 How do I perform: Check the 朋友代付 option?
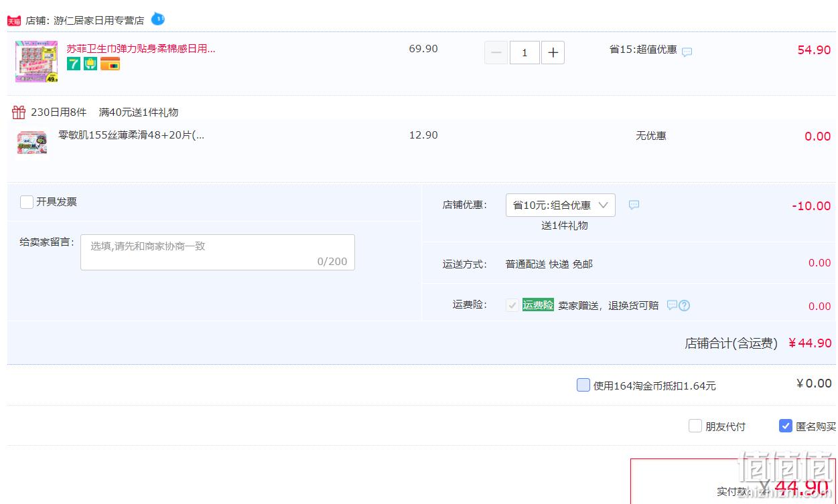(x=695, y=426)
